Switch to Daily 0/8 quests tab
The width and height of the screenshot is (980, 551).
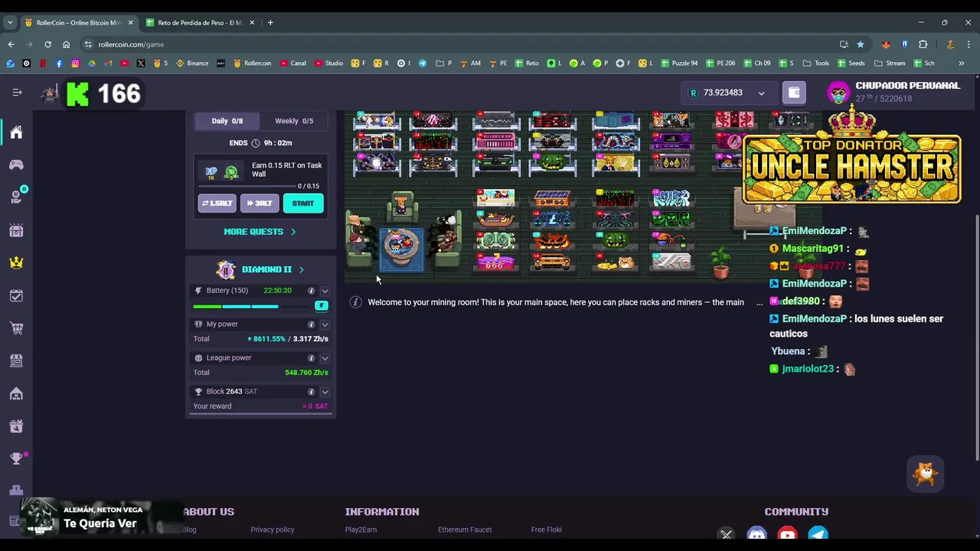227,121
